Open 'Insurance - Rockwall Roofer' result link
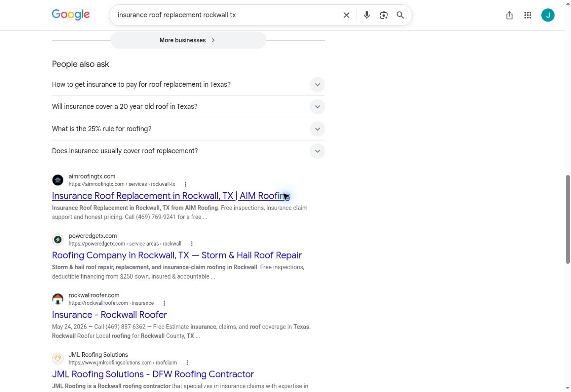The height and width of the screenshot is (392, 571). pyautogui.click(x=109, y=315)
